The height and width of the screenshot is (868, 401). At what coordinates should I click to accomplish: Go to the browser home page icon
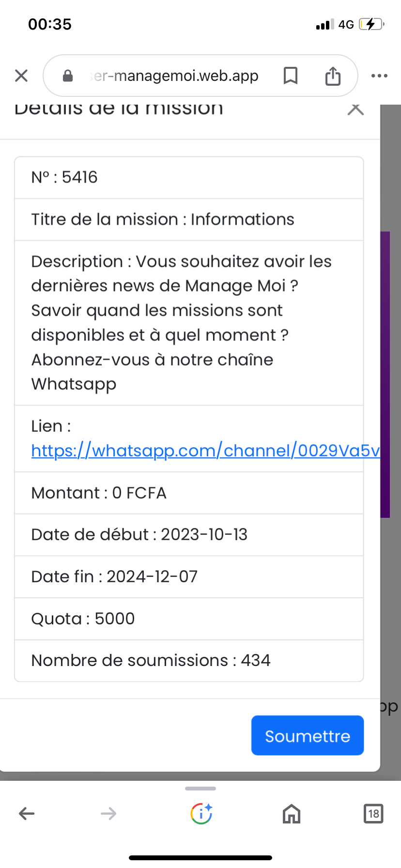point(292,814)
